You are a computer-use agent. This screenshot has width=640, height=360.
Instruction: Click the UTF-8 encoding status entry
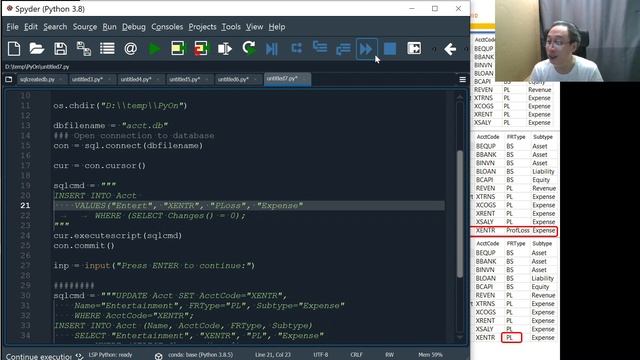point(321,355)
